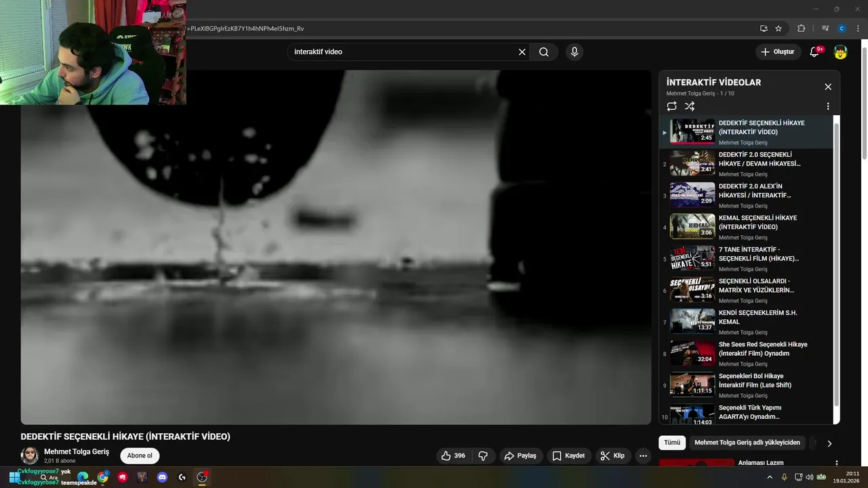Click the microphone tray icon
Screen dimensions: 868x488
tap(785, 477)
